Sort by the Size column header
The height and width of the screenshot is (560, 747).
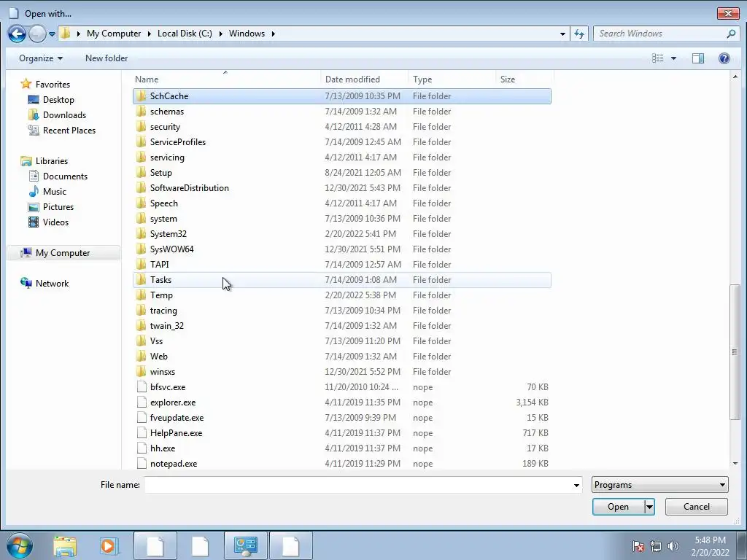point(524,79)
